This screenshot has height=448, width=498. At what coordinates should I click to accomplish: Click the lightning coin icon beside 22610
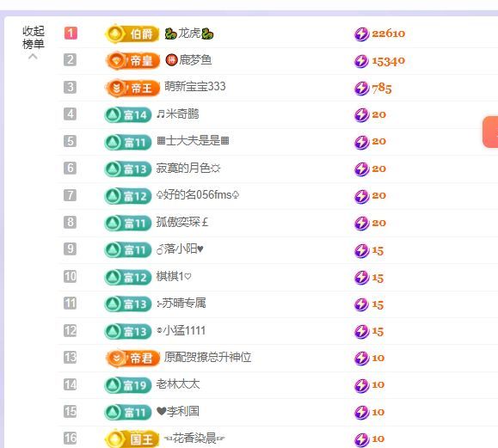coord(361,34)
